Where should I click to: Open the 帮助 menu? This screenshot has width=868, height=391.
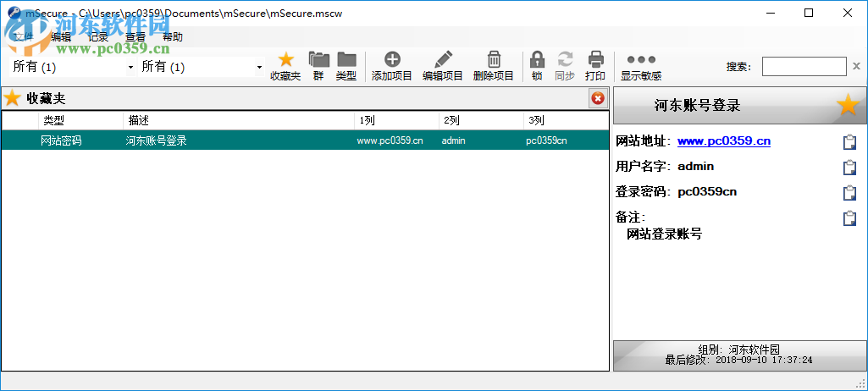pyautogui.click(x=172, y=37)
